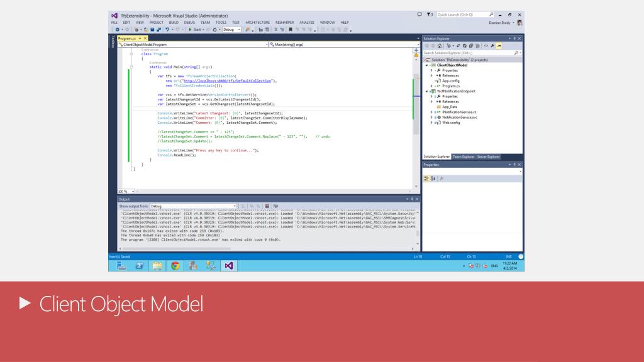The width and height of the screenshot is (644, 362).
Task: Open the ClientObjectModel.Program class dropdown
Action: (x=193, y=45)
